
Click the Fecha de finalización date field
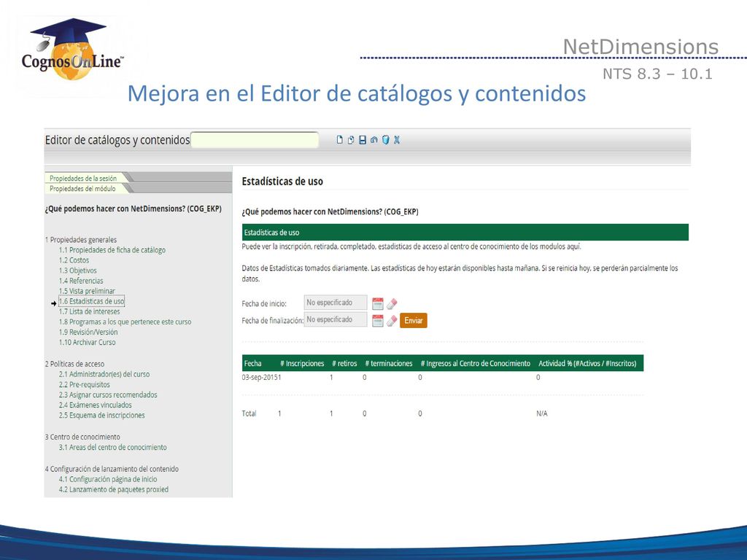[x=336, y=319]
